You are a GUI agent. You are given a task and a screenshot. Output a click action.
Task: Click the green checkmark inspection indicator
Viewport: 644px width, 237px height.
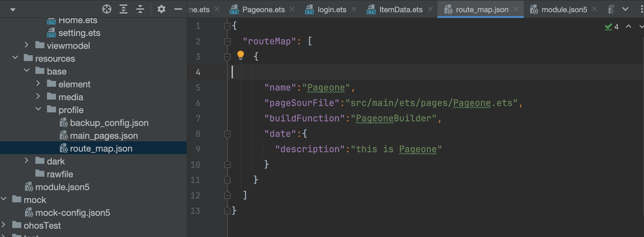pyautogui.click(x=608, y=27)
